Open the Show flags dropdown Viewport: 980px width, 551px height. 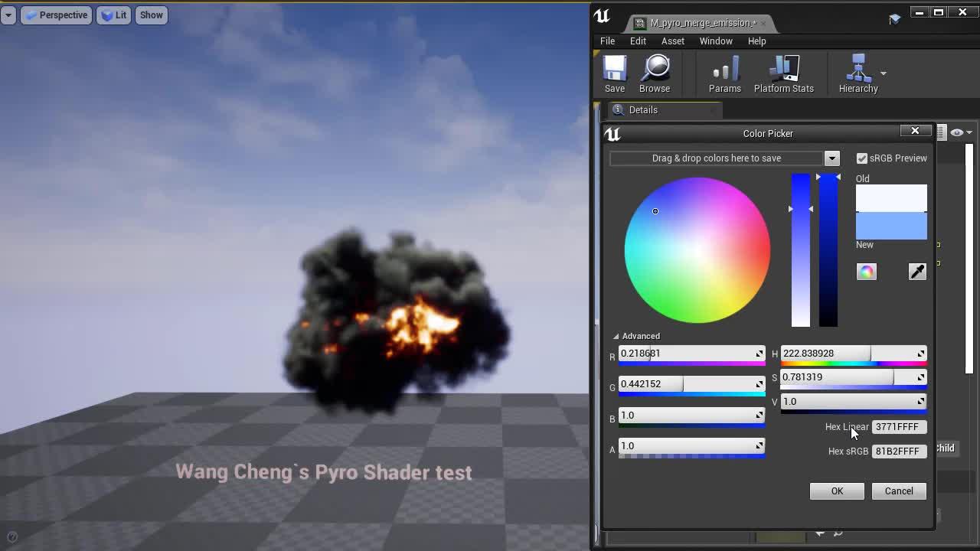pos(151,15)
